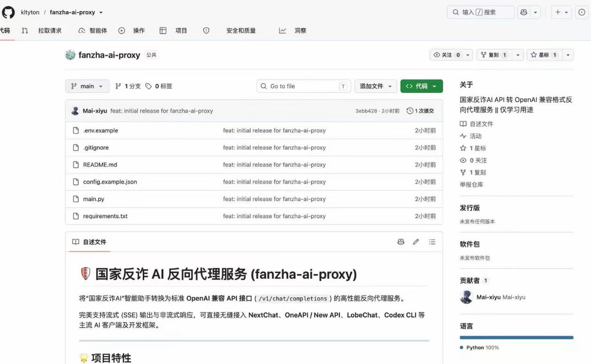Click the GitHub logo icon

coord(8,12)
